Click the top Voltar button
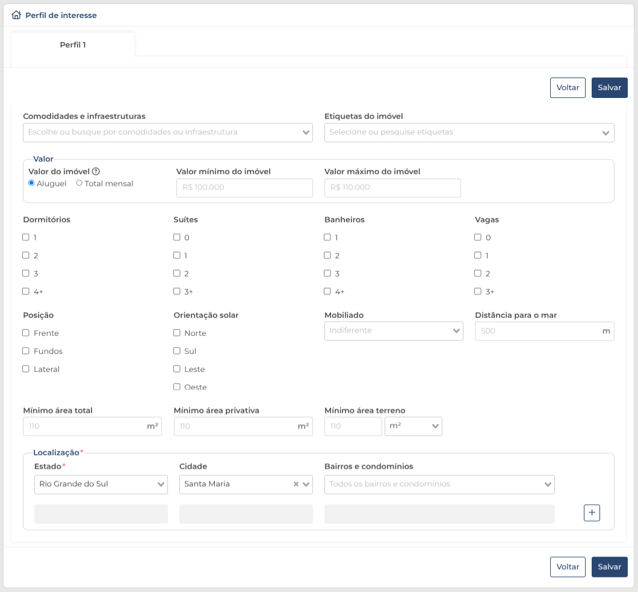The image size is (638, 592). (x=568, y=87)
